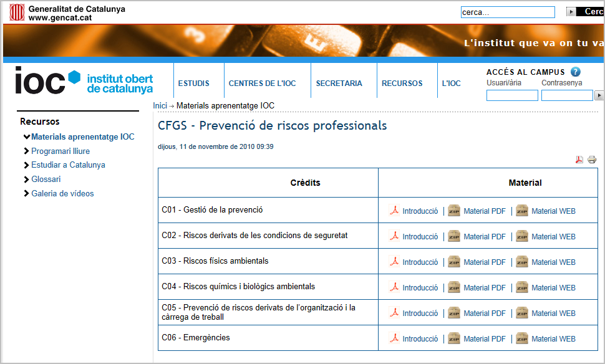This screenshot has width=605, height=364.
Task: Click the PDF export icon above the table
Action: coord(579,160)
